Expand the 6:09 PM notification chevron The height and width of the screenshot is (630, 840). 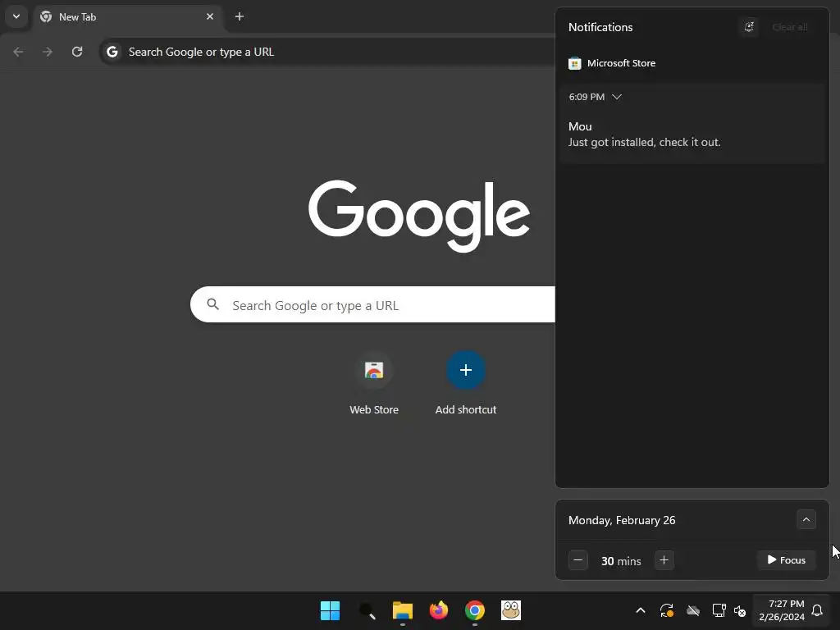pyautogui.click(x=617, y=97)
